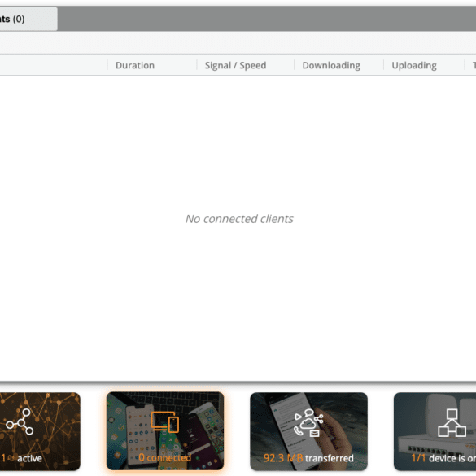Viewport: 476px width, 476px height.
Task: Sort by the Downloading column header
Action: pos(331,65)
